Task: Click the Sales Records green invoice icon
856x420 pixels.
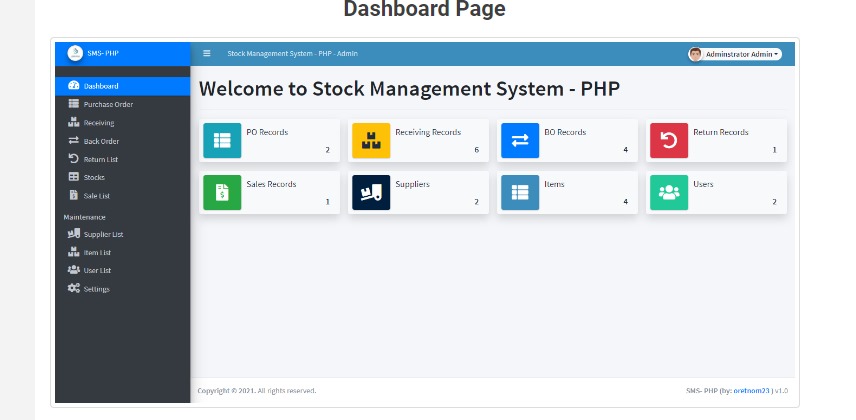Action: 222,192
